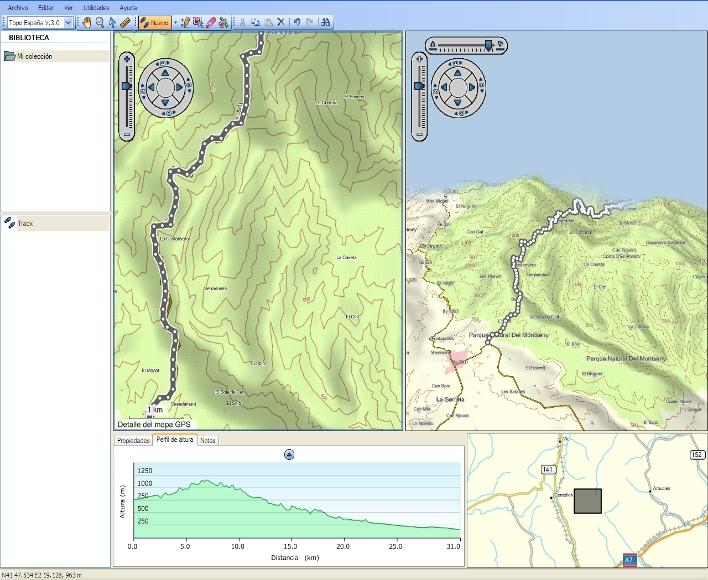Image resolution: width=708 pixels, height=580 pixels.
Task: Open the Utilidades menu
Action: pyautogui.click(x=97, y=7)
